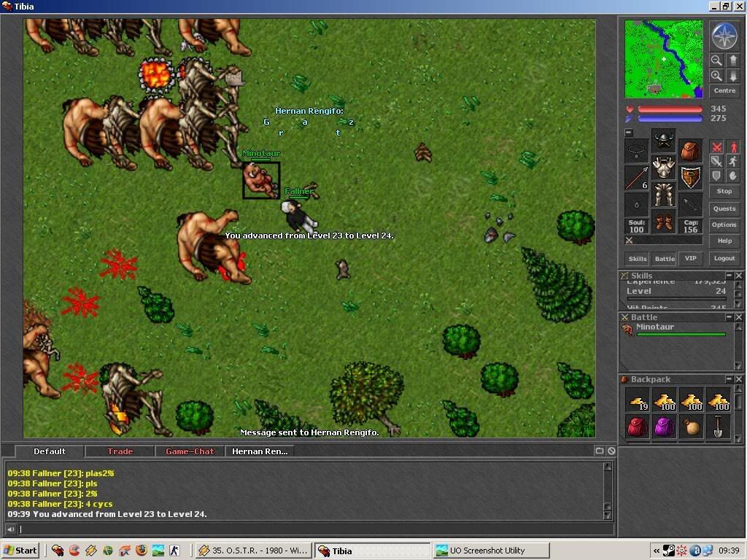Viewport: 747px width, 560px height.
Task: Click the 19 gold coins stack
Action: pyautogui.click(x=638, y=401)
